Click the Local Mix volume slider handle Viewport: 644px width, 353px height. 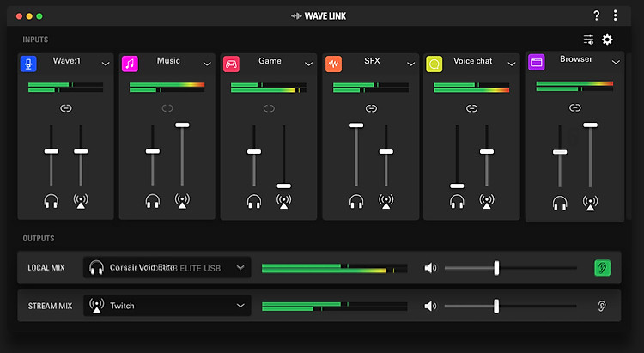(496, 268)
